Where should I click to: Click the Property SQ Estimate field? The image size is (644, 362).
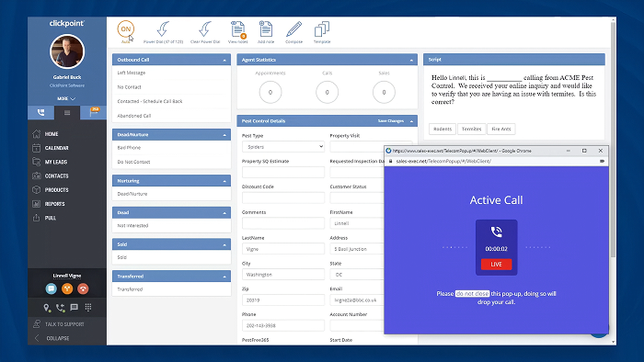(283, 172)
